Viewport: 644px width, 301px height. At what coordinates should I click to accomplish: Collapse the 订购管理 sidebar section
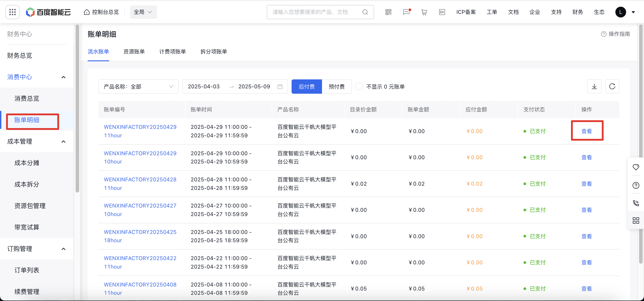pos(64,249)
